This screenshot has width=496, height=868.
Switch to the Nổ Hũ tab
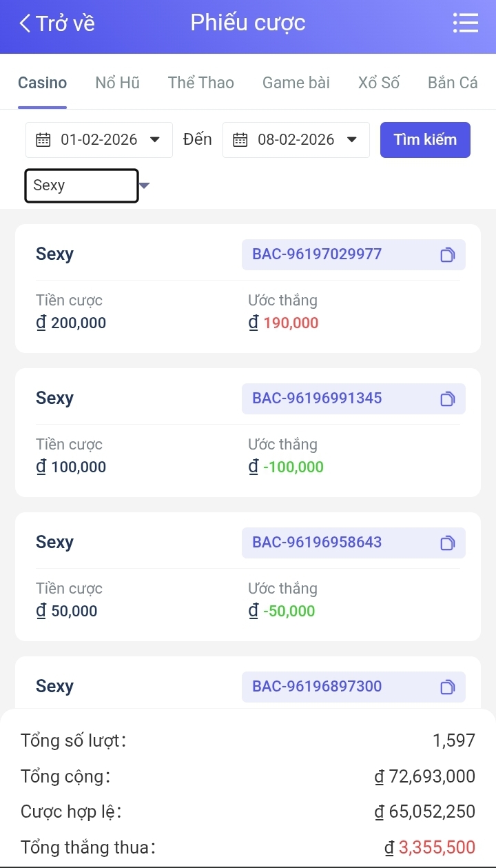tap(117, 83)
